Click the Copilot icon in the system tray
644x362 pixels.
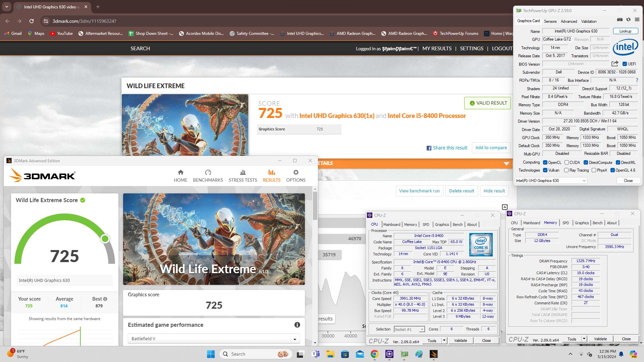(x=633, y=354)
